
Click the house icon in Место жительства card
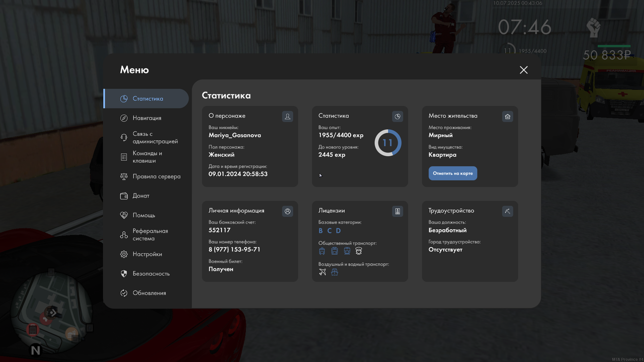click(x=507, y=117)
